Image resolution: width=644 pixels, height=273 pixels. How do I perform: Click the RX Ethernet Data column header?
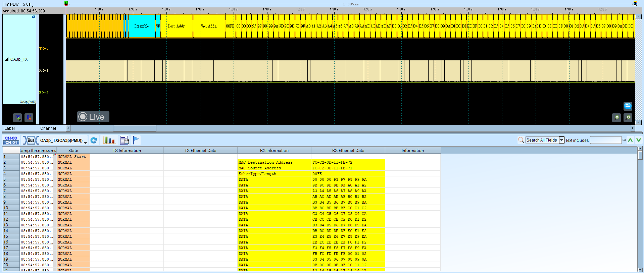click(x=348, y=151)
